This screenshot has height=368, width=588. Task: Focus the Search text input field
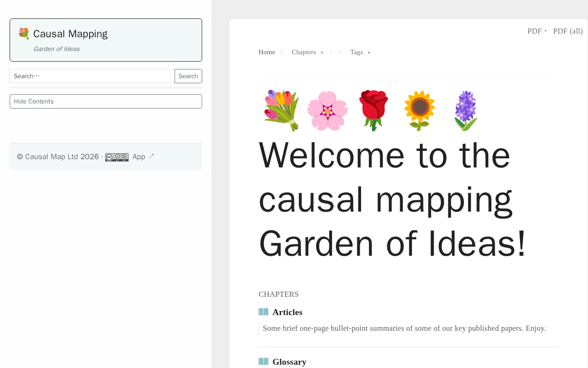[92, 76]
